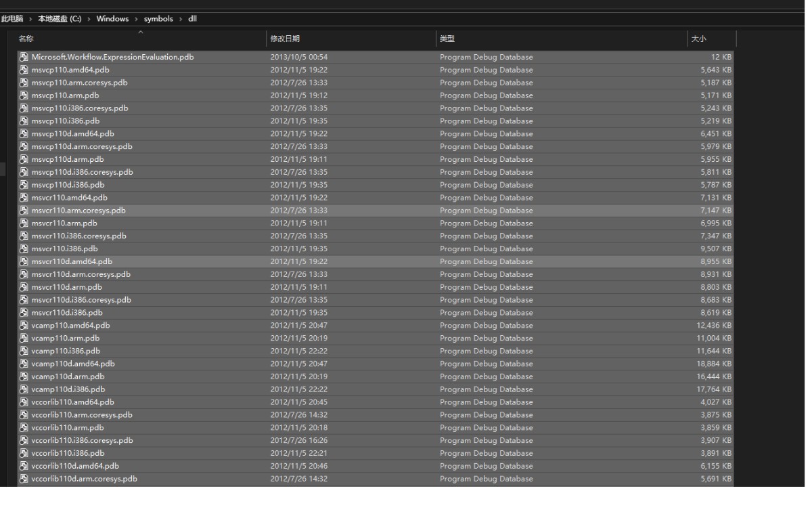The width and height of the screenshot is (812, 516).
Task: Click file icon of msvcp110d.arm.coresys.pdb
Action: pyautogui.click(x=24, y=146)
